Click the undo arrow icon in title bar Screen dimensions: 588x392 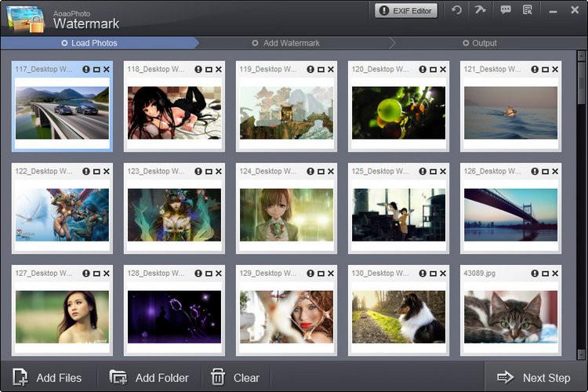(457, 10)
